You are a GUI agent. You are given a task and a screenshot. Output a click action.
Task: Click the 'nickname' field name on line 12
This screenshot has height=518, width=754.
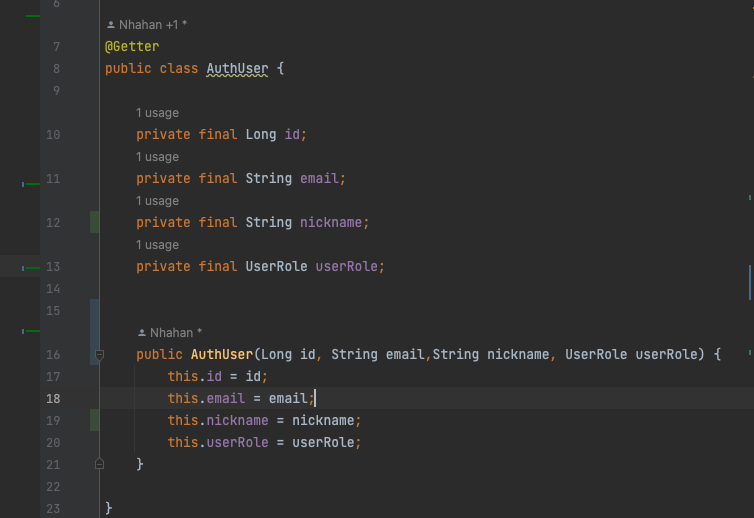pos(331,223)
